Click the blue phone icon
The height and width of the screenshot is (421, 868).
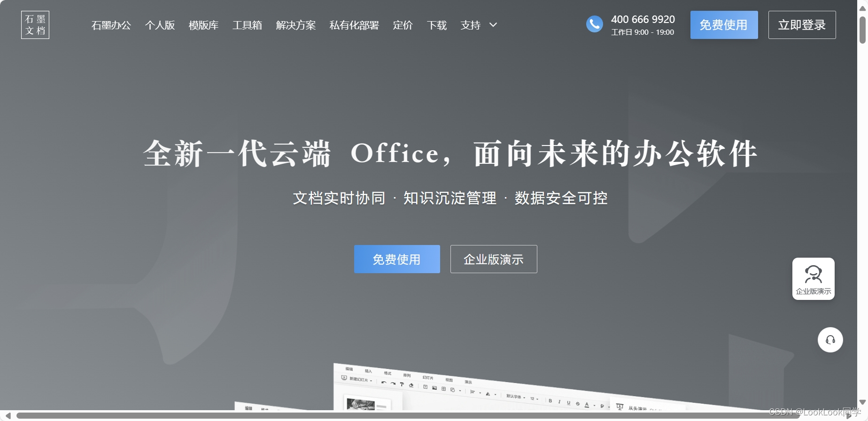[594, 24]
